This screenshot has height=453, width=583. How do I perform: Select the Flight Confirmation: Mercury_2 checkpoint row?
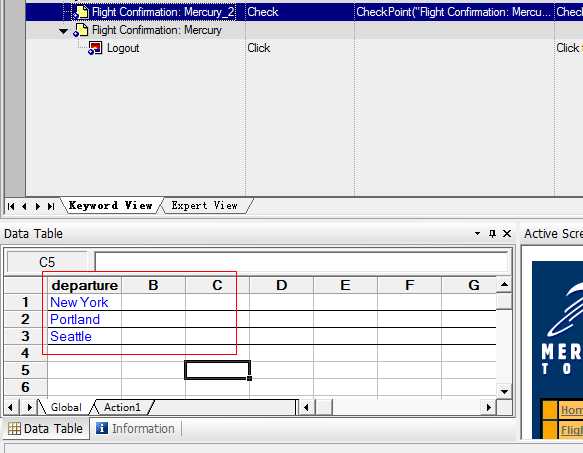(x=304, y=12)
